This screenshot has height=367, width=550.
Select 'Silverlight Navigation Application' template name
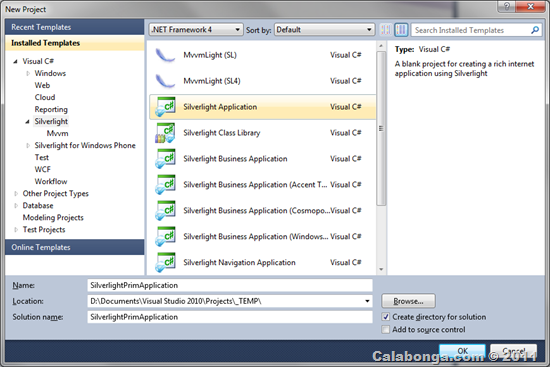pos(239,262)
